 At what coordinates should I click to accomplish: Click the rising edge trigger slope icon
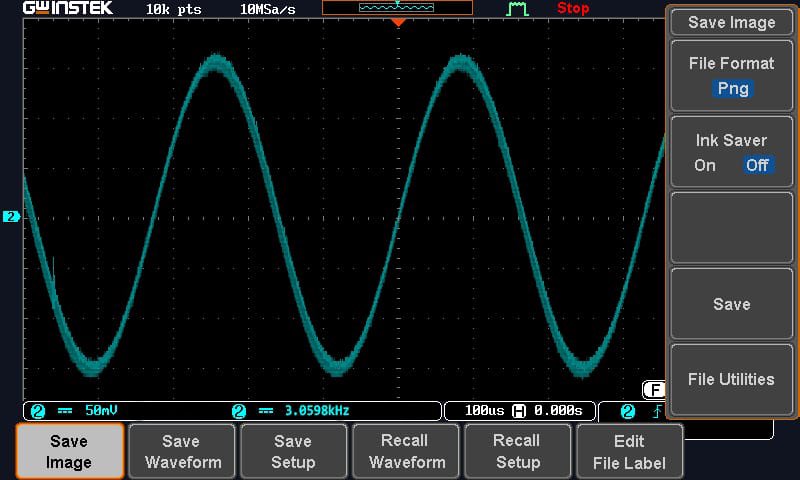pyautogui.click(x=658, y=411)
